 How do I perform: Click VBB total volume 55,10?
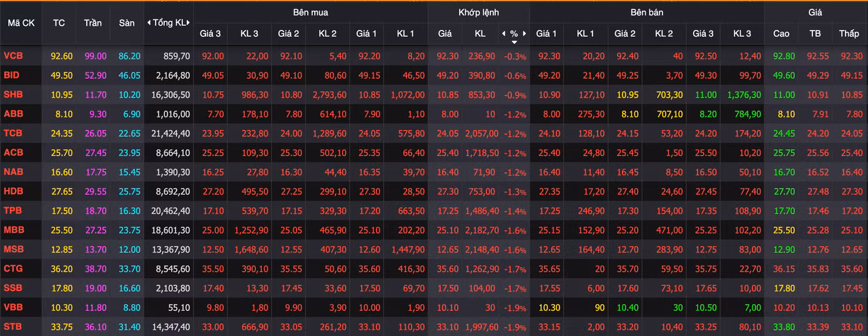180,308
